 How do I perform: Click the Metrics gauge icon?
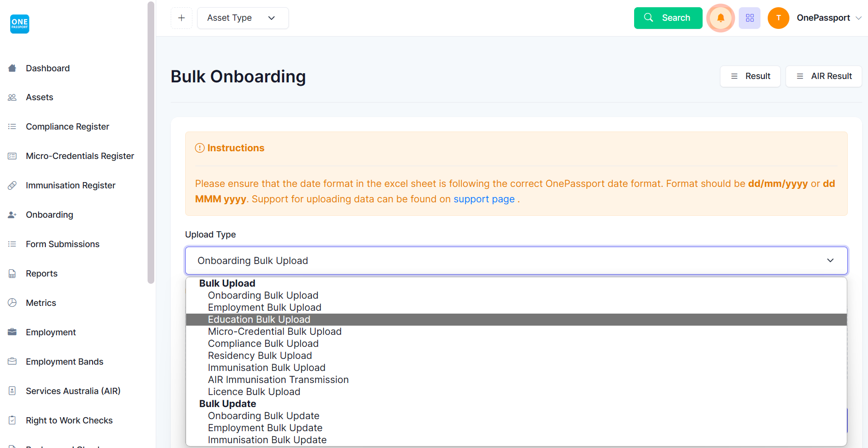12,303
